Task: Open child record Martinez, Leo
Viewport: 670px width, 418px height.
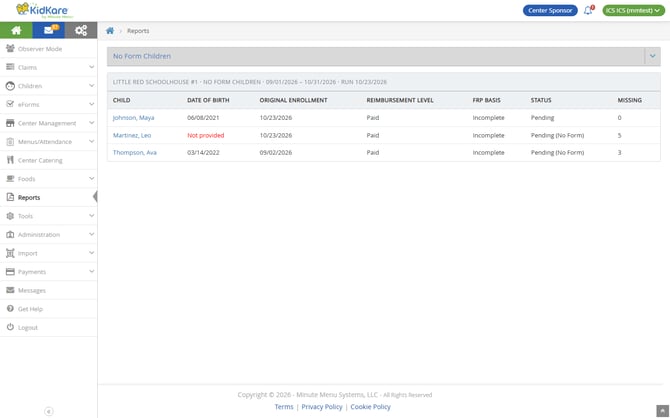Action: 132,135
